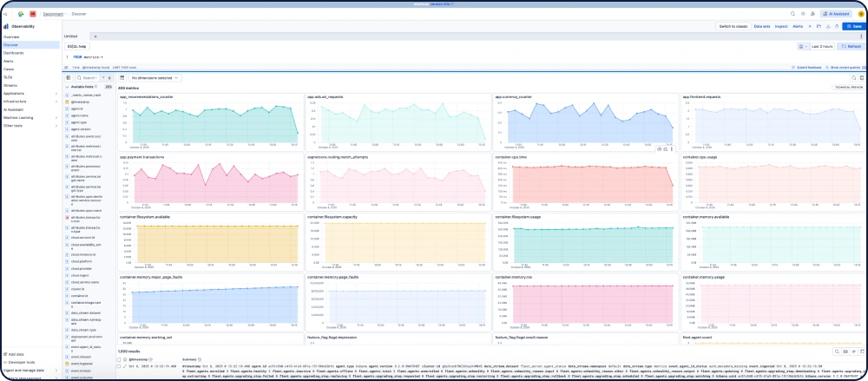
Task: Open Dashboards in the side navigation
Action: coord(14,53)
